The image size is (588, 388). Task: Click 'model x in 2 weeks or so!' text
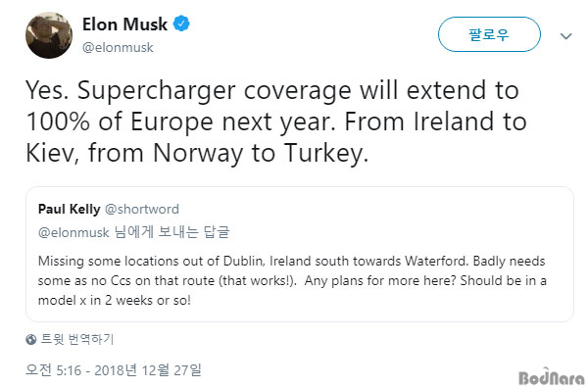(x=115, y=300)
